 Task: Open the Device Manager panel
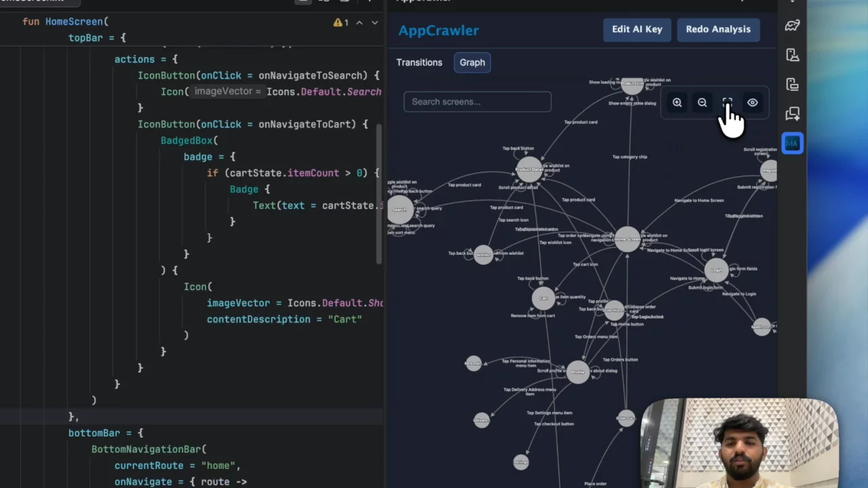pyautogui.click(x=792, y=55)
